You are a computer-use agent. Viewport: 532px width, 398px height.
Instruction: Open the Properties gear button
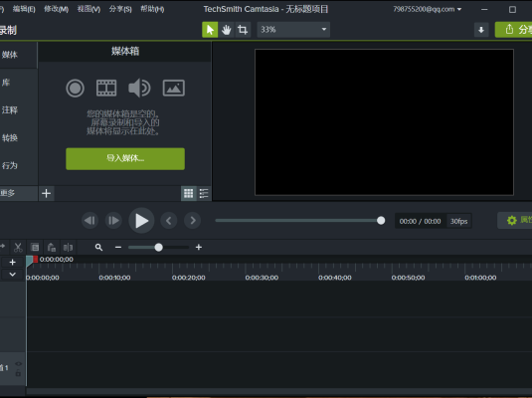(515, 220)
